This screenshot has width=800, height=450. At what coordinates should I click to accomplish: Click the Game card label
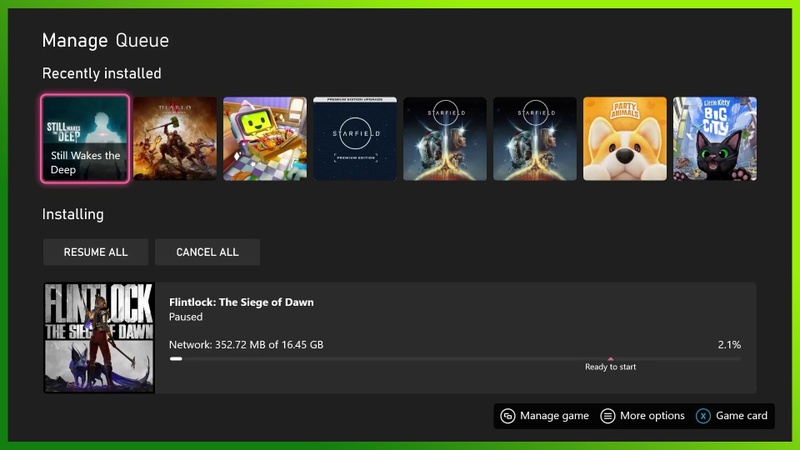pyautogui.click(x=741, y=416)
